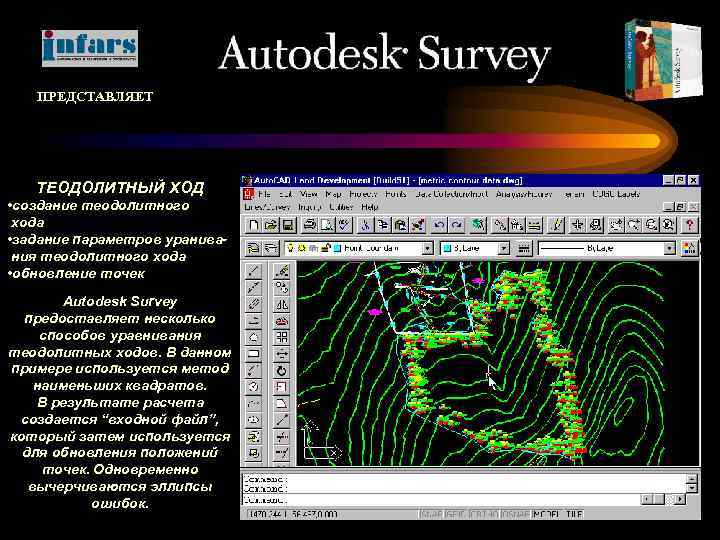Click the Match Properties brush icon
The image size is (720, 540).
417,225
